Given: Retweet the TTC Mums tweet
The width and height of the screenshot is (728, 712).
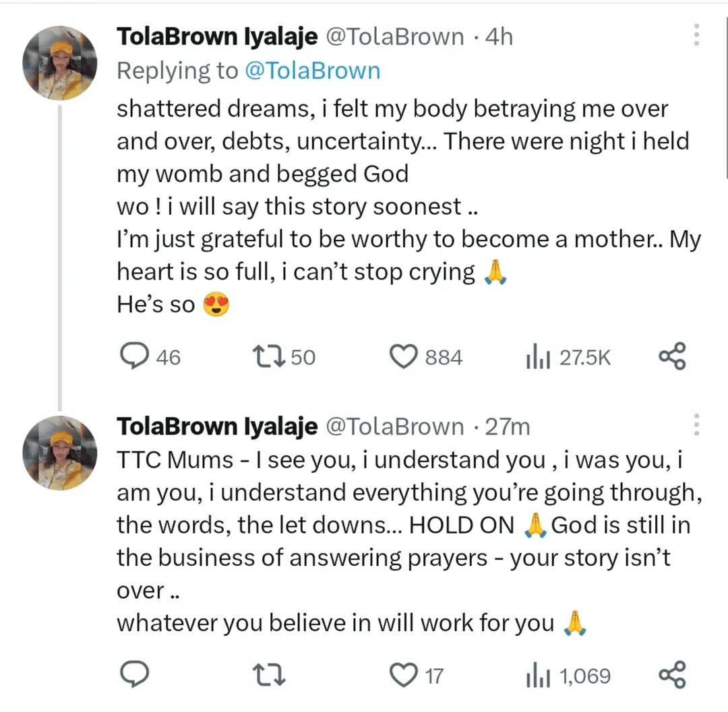Looking at the screenshot, I should [268, 675].
